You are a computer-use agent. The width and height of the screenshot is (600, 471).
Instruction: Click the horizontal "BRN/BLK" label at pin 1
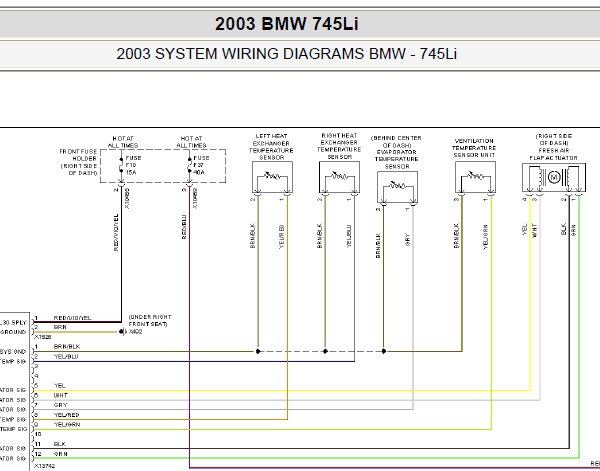(67, 347)
